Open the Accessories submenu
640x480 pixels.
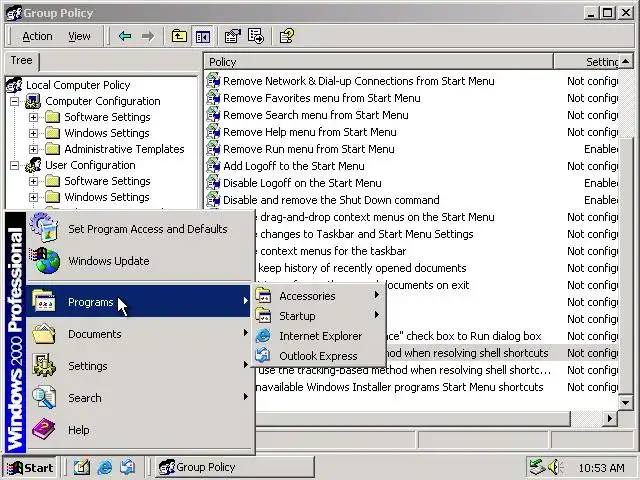pyautogui.click(x=318, y=296)
